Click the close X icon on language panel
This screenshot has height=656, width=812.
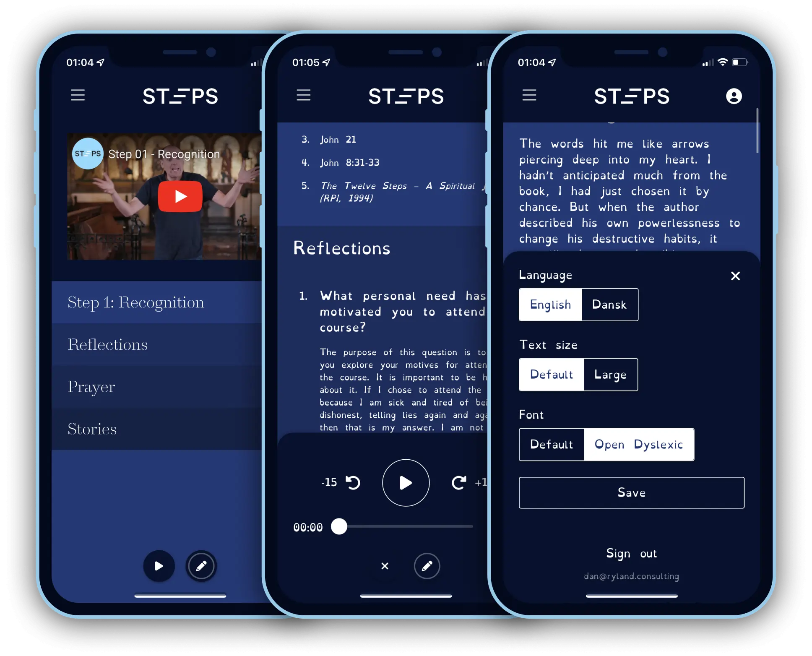[734, 275]
